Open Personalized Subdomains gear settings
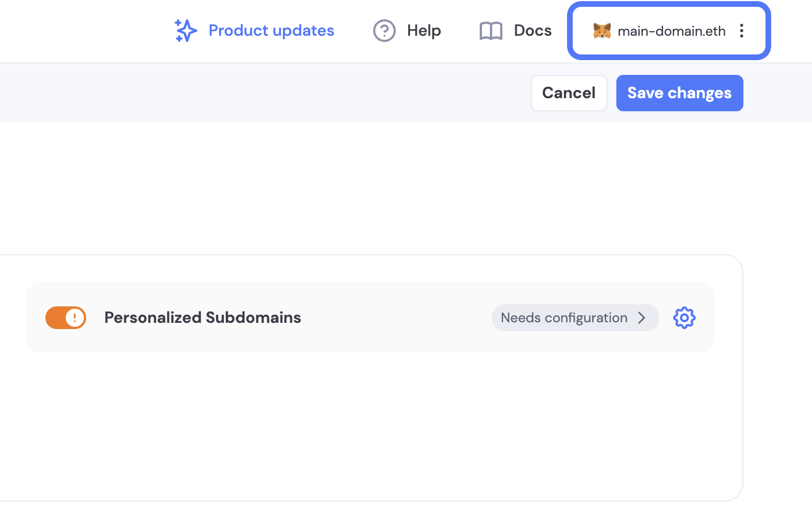The height and width of the screenshot is (522, 812). pos(684,318)
